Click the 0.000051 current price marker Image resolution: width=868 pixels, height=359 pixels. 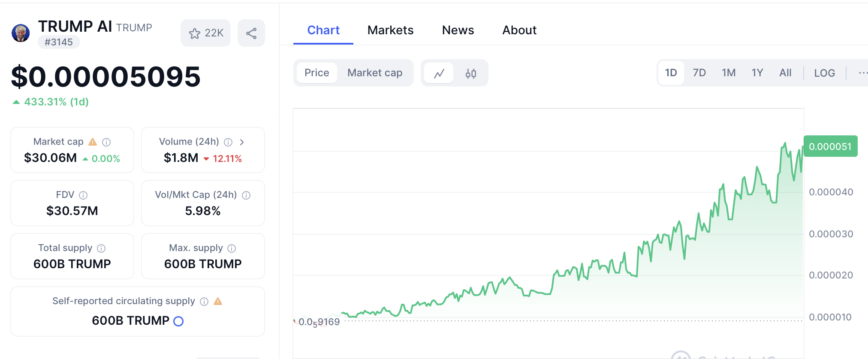pos(830,147)
